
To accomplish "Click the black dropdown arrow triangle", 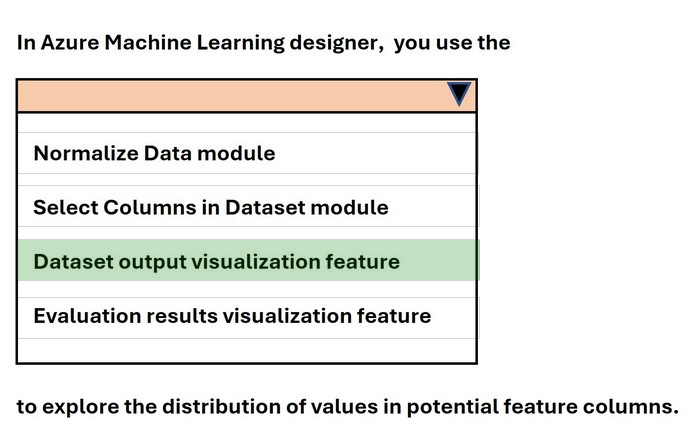I will tap(459, 94).
